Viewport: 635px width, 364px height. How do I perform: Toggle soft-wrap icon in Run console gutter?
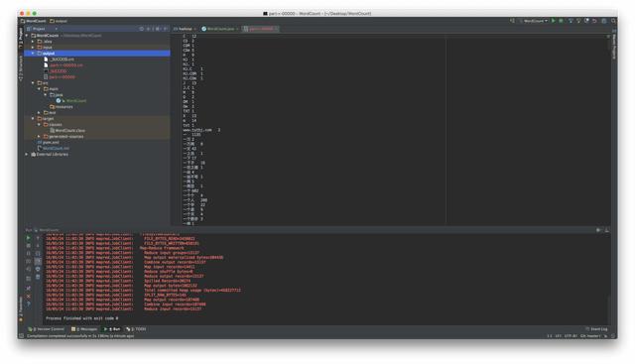(x=38, y=254)
